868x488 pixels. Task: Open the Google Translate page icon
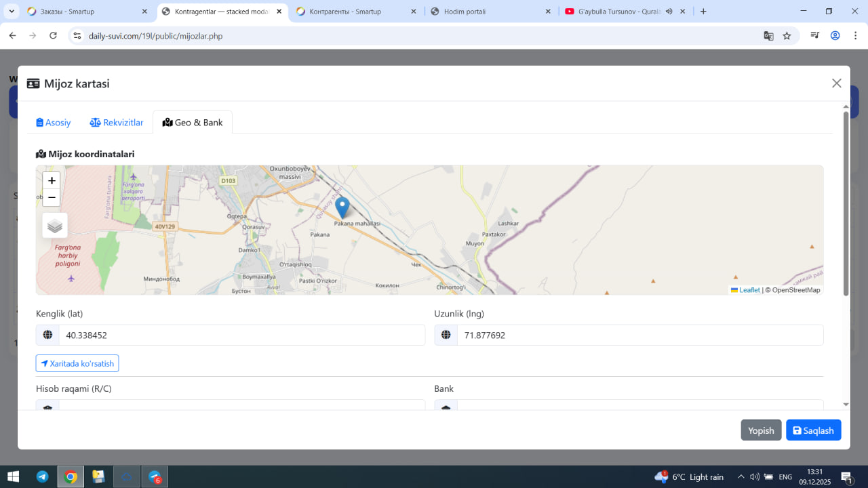pos(768,36)
